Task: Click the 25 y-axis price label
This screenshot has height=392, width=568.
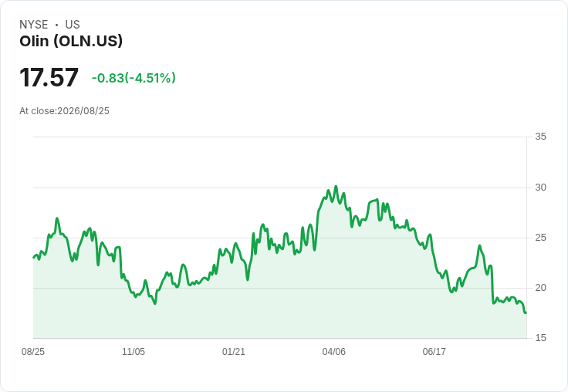Action: pyautogui.click(x=540, y=238)
